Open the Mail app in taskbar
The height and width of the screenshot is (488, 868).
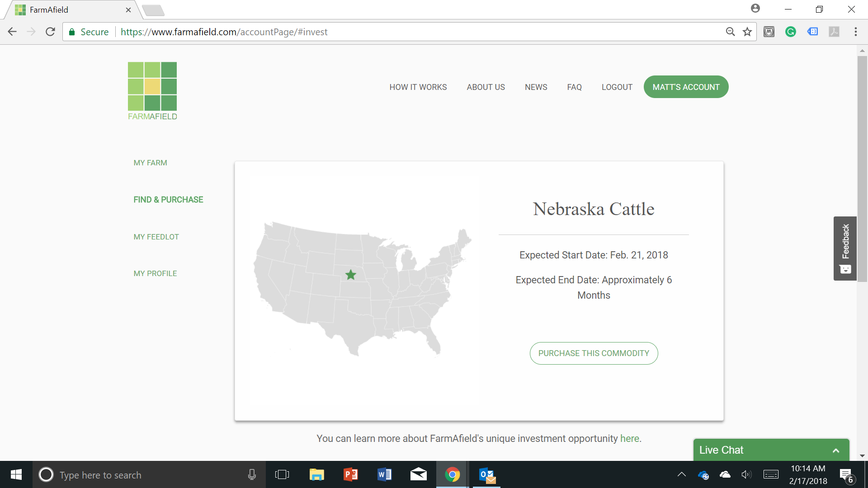418,474
